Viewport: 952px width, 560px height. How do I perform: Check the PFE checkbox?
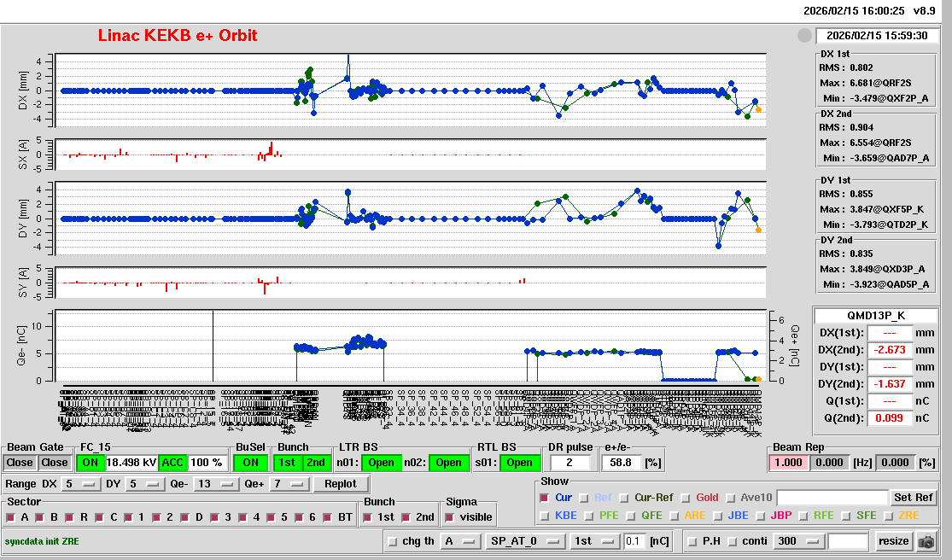click(x=589, y=516)
